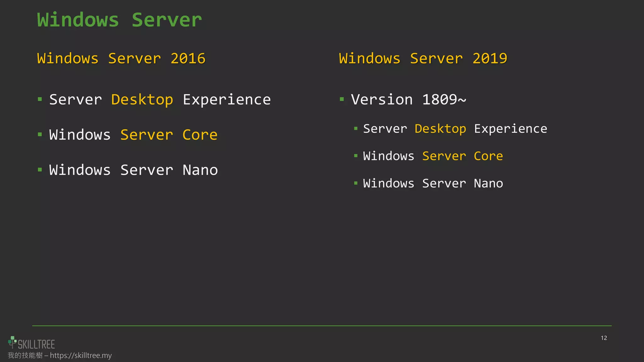644x362 pixels.
Task: Click the '我的技能樹' footer text
Action: tap(25, 355)
